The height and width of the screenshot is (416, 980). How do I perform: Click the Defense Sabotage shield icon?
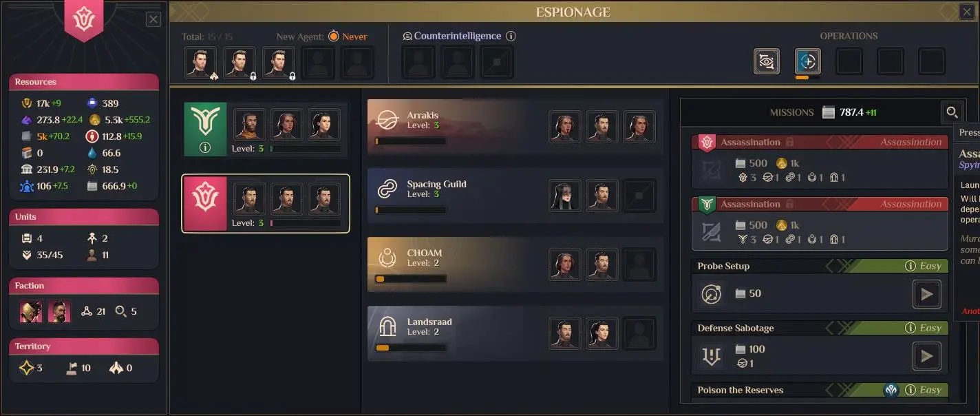(711, 356)
